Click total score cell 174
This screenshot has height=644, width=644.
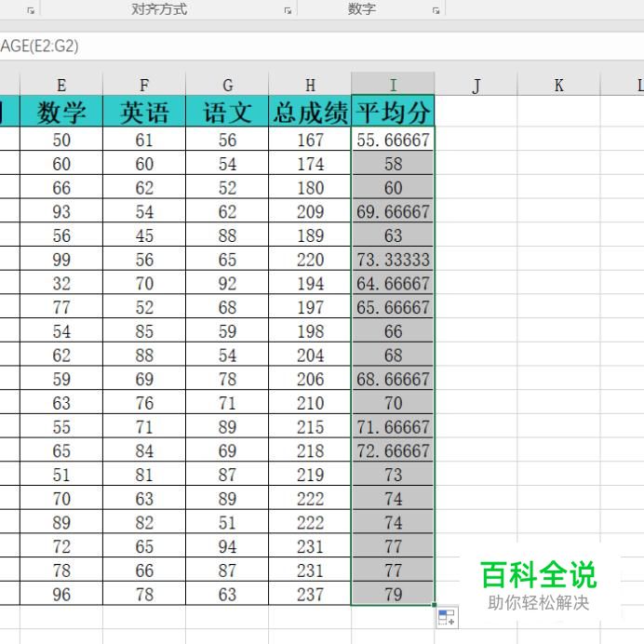310,163
